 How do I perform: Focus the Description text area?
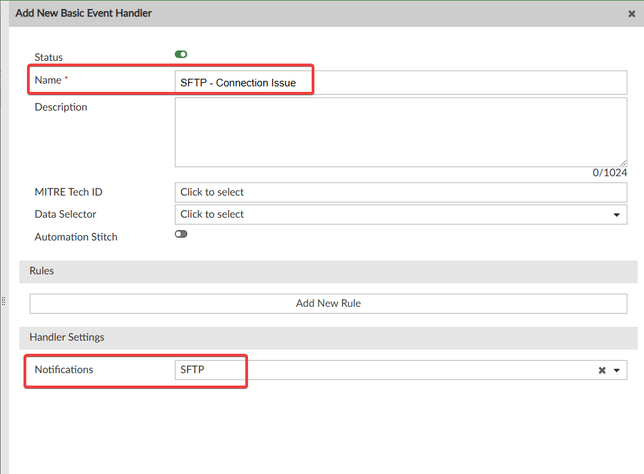401,132
